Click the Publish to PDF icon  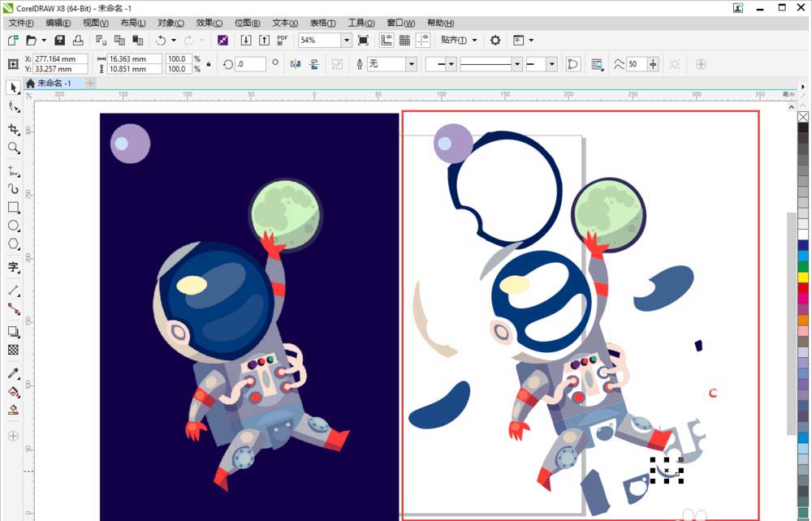[282, 40]
